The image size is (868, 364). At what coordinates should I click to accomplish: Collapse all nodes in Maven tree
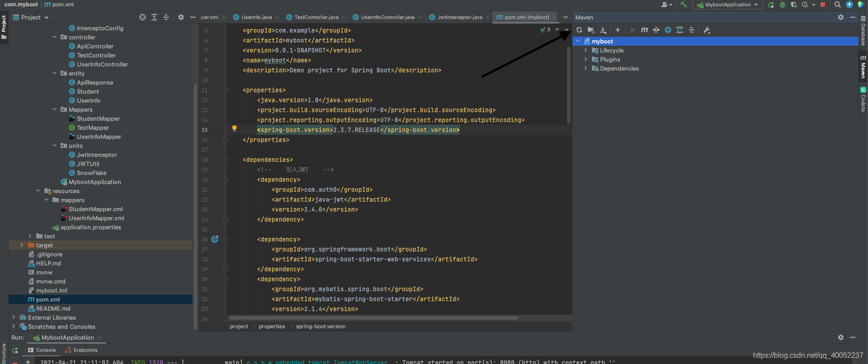coord(691,30)
